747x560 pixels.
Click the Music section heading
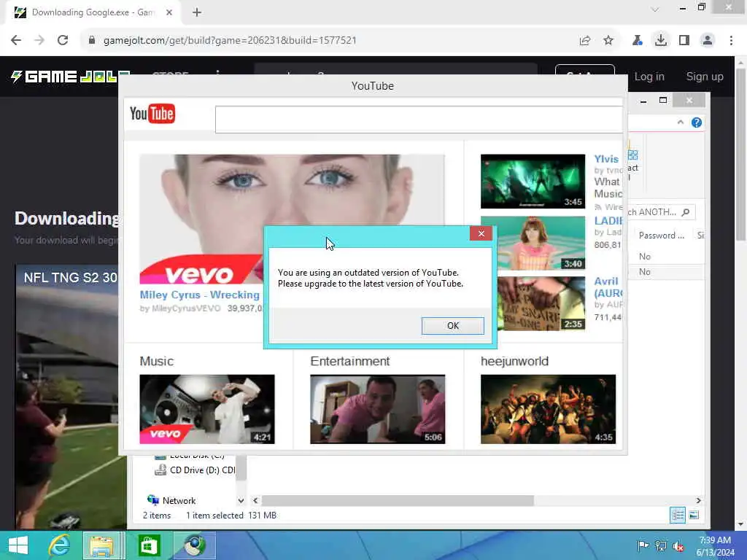coord(156,362)
